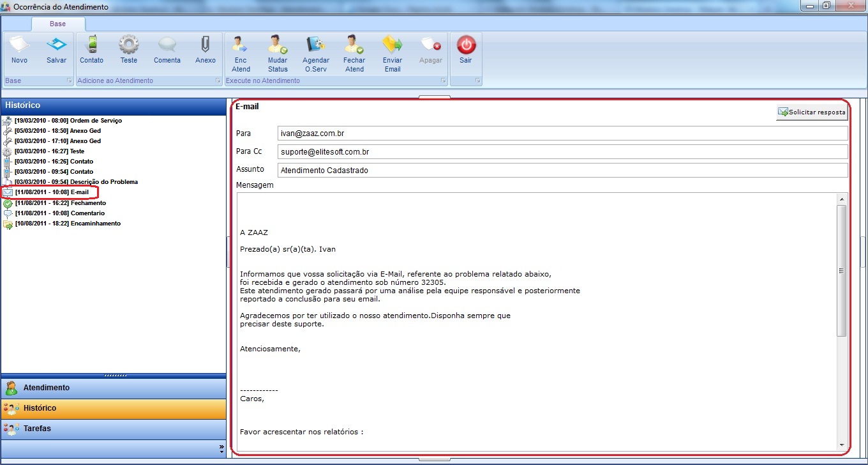Switch to the Atendimento panel

[47, 388]
